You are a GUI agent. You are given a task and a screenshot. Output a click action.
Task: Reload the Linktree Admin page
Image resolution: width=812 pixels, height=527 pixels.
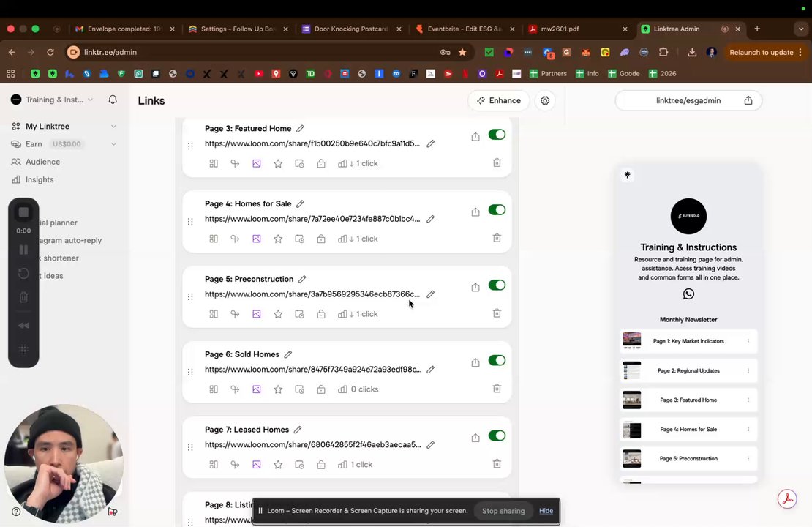click(x=50, y=52)
